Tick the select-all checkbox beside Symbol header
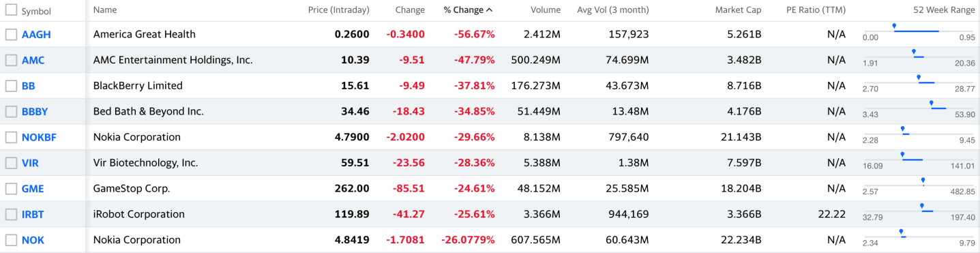Viewport: 980px width, 253px height. pyautogui.click(x=11, y=10)
